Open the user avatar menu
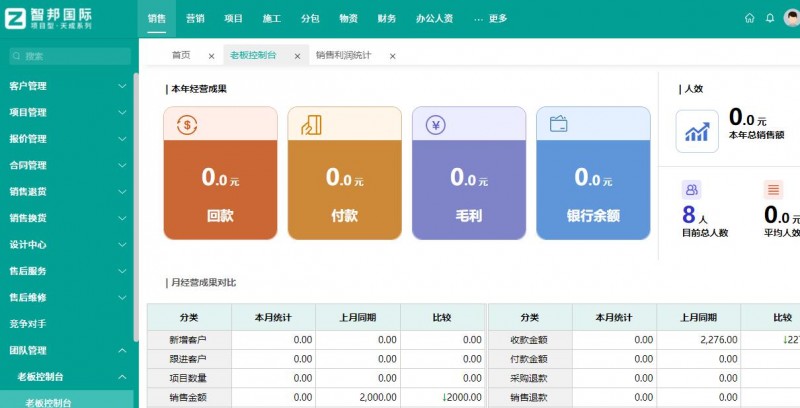Viewport: 800px width, 408px height. (792, 18)
